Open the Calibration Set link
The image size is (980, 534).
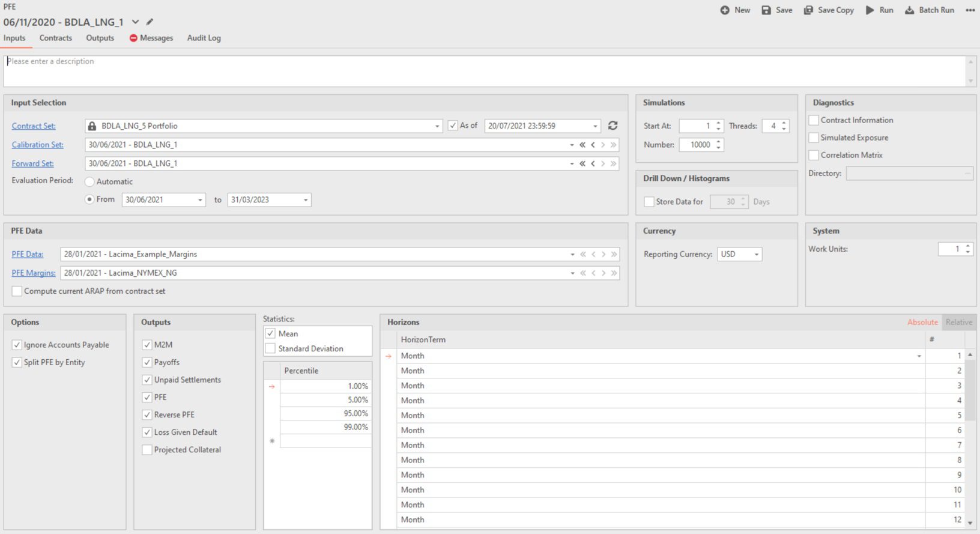tap(37, 145)
